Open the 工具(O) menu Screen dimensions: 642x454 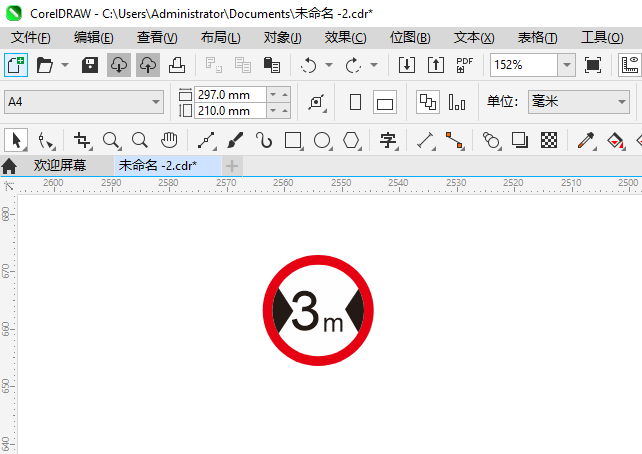click(x=602, y=38)
